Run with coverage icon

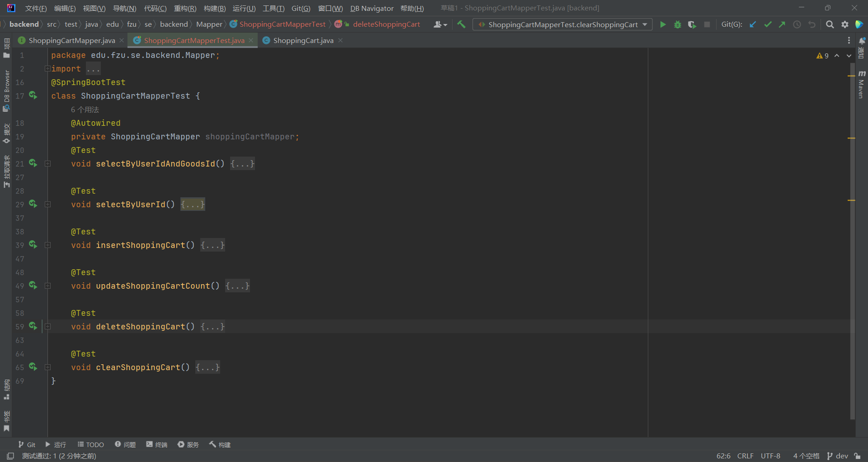(x=692, y=24)
